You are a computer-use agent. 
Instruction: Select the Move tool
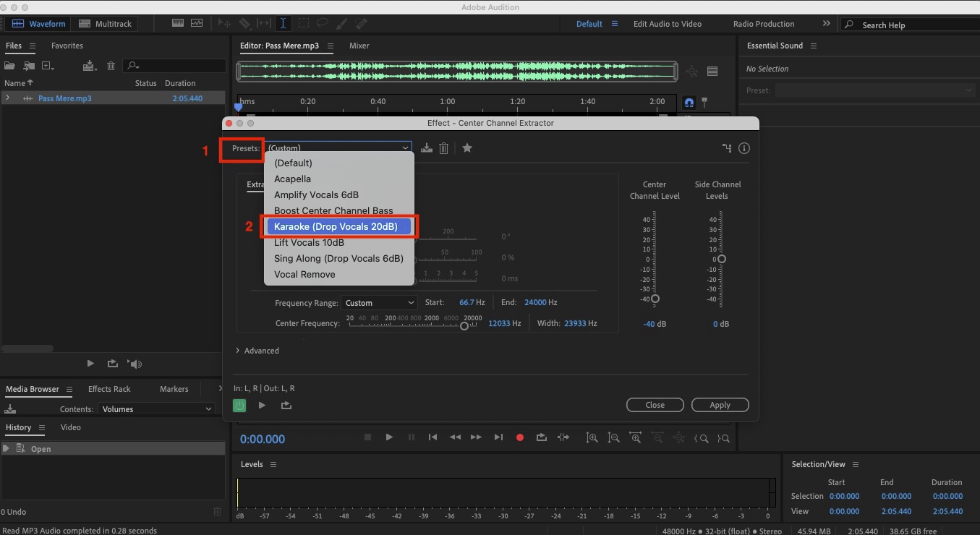225,23
